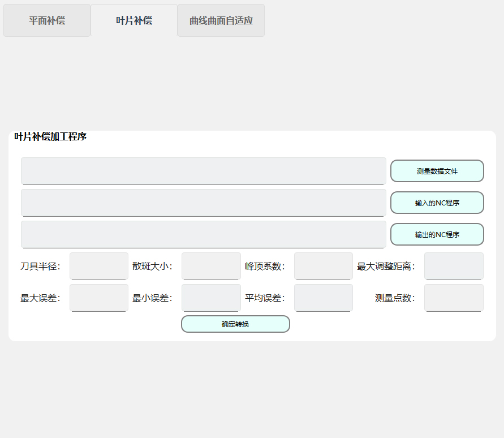
Task: Choose the 输出的NC程序 button
Action: click(x=437, y=234)
